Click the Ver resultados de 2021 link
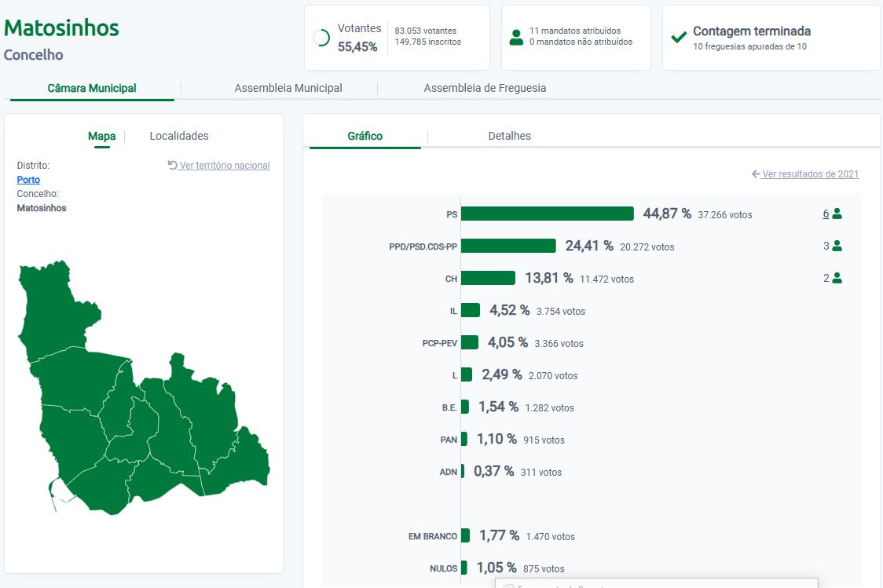This screenshot has height=588, width=883. (x=810, y=174)
